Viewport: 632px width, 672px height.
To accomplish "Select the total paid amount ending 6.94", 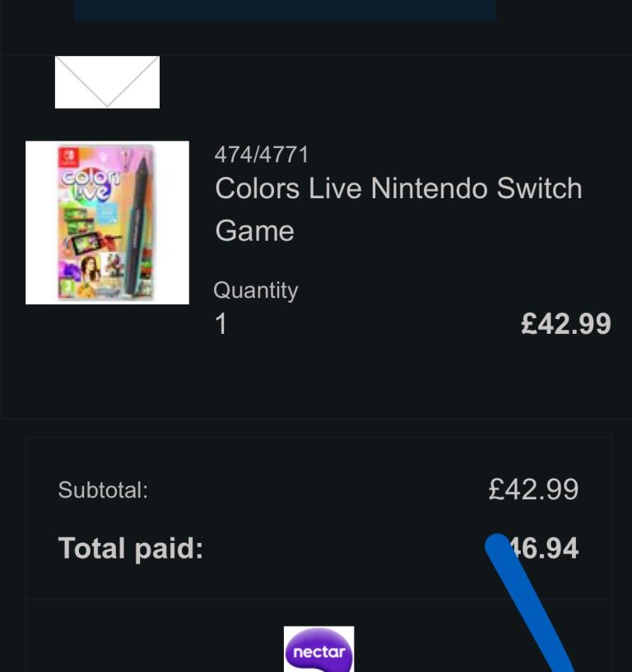I will coord(547,549).
